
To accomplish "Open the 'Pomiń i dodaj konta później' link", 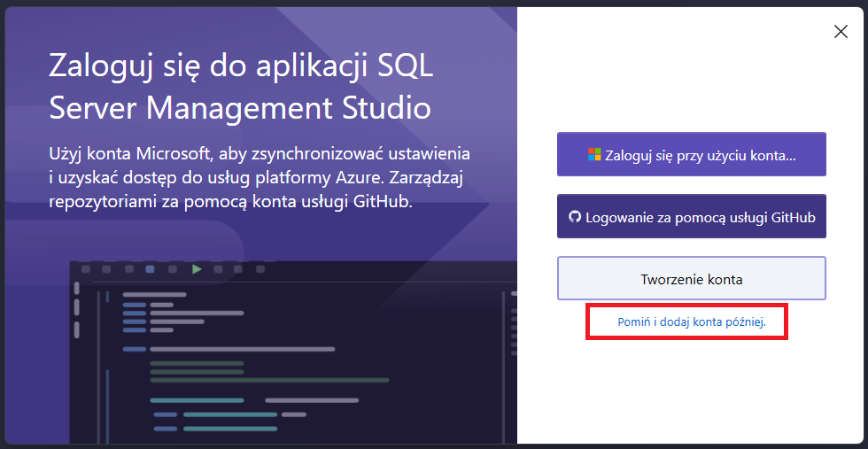I will click(691, 324).
